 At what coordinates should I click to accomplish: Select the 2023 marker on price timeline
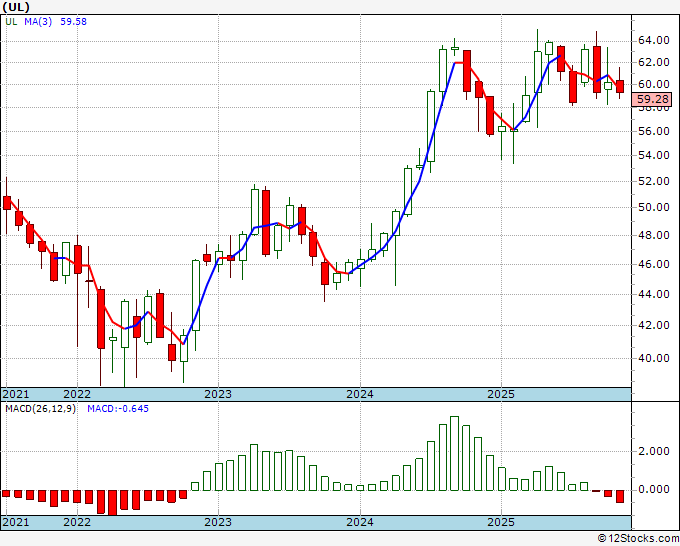click(x=218, y=394)
